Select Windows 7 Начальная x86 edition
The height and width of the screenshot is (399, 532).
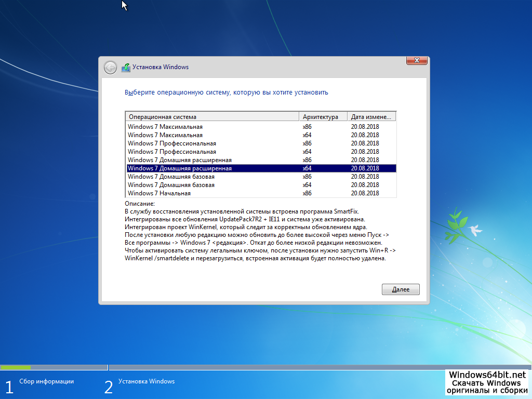pos(159,193)
